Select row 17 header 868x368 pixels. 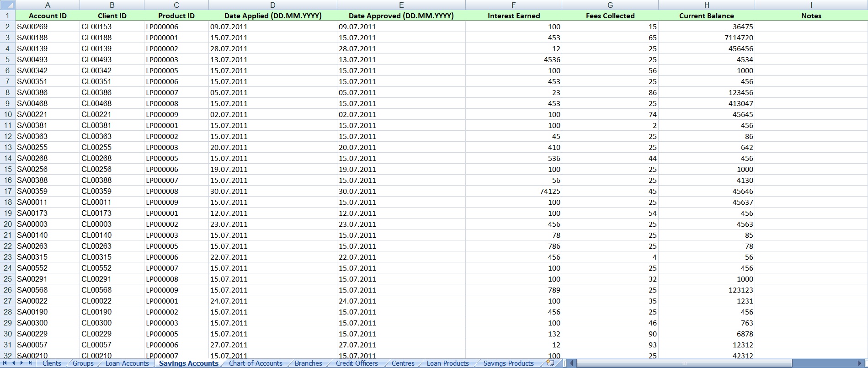pos(8,191)
